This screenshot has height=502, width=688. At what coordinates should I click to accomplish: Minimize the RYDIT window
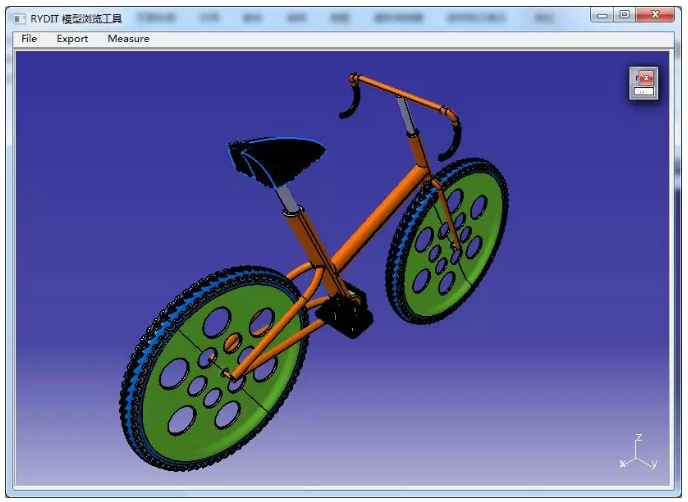[x=602, y=15]
